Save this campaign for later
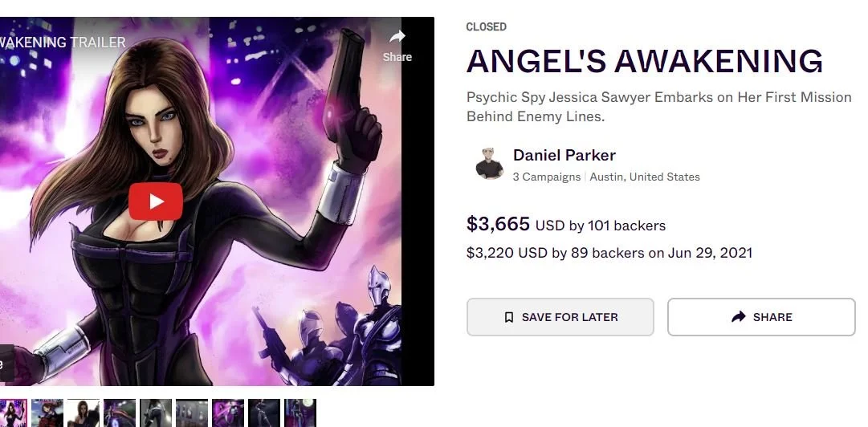This screenshot has width=868, height=427. click(x=560, y=317)
